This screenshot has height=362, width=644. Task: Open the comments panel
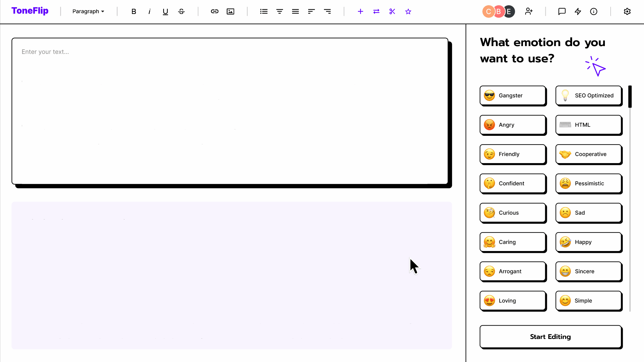click(x=562, y=12)
